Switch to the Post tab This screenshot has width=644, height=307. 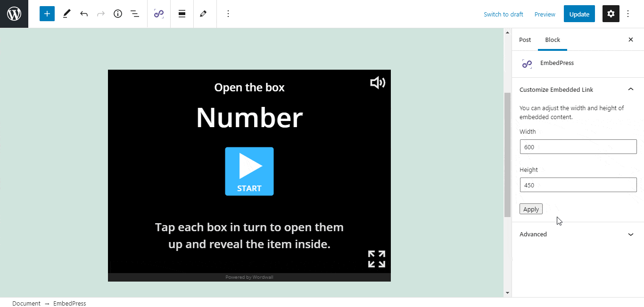(x=525, y=40)
